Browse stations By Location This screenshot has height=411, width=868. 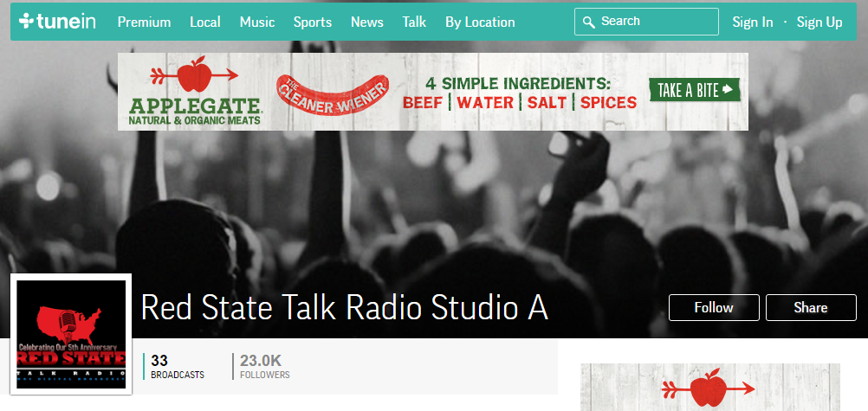pos(480,22)
